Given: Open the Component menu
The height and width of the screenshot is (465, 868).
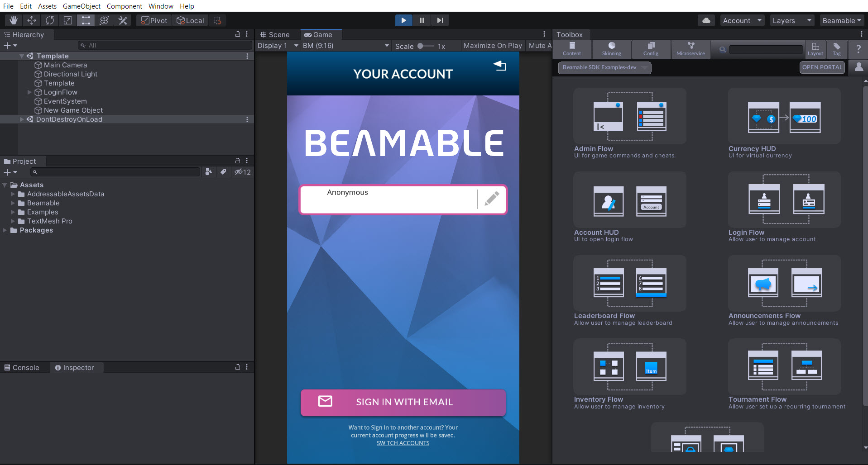Looking at the screenshot, I should tap(124, 6).
